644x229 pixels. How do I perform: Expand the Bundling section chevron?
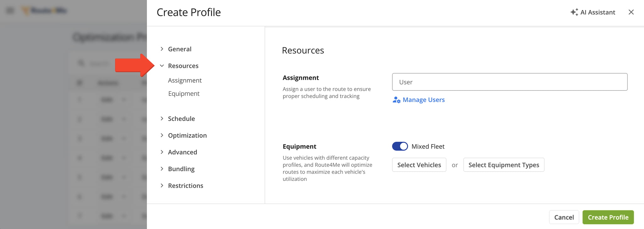point(162,169)
